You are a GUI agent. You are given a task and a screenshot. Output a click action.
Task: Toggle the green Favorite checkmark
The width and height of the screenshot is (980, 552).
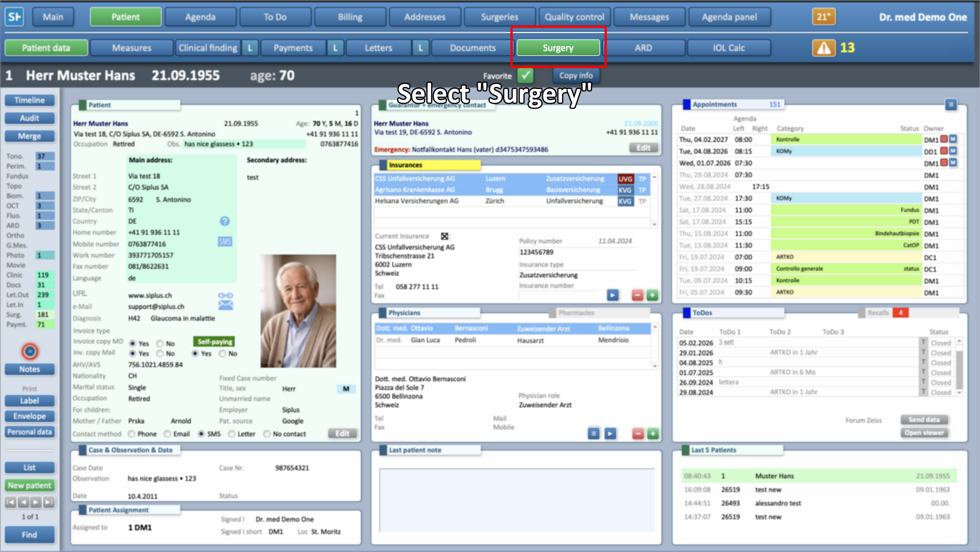(x=525, y=75)
